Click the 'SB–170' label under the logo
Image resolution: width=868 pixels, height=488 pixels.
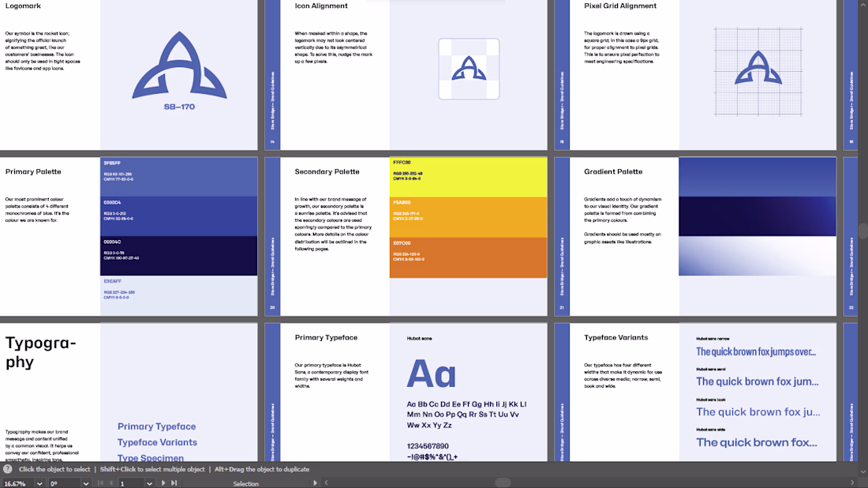point(179,107)
